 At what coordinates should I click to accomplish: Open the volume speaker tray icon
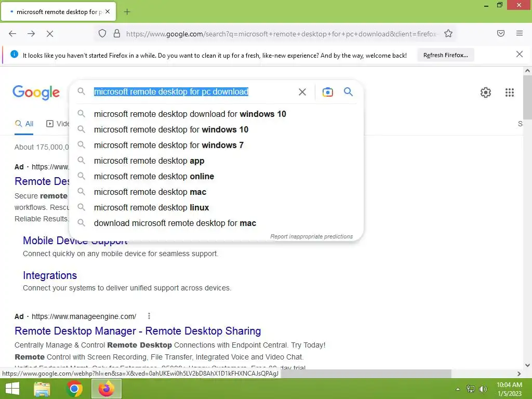[x=483, y=389]
